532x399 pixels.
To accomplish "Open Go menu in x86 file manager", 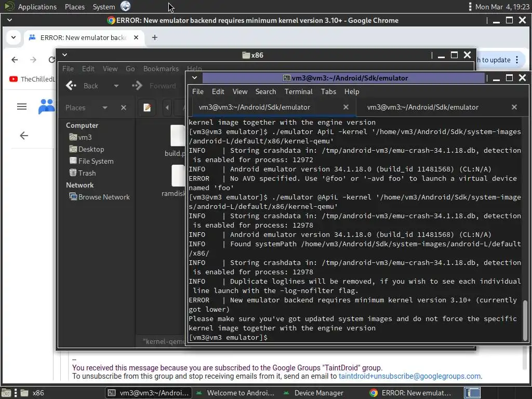I will (130, 69).
